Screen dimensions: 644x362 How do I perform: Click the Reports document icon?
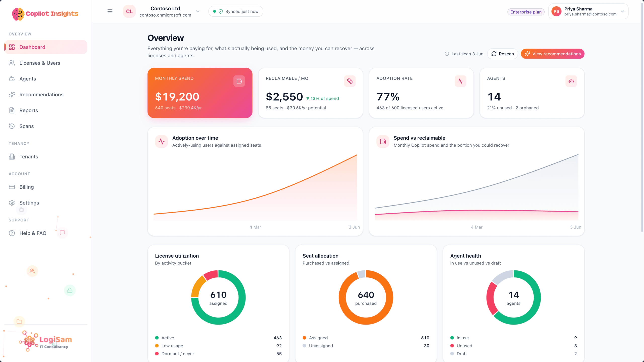coord(12,110)
